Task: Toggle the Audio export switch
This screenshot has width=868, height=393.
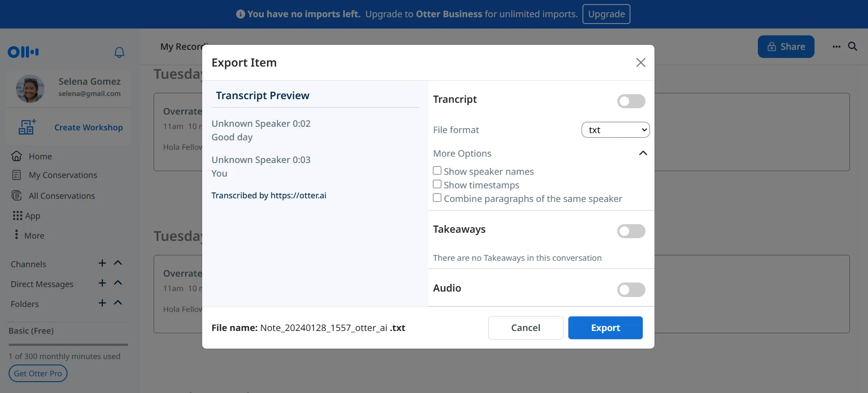Action: 631,290
